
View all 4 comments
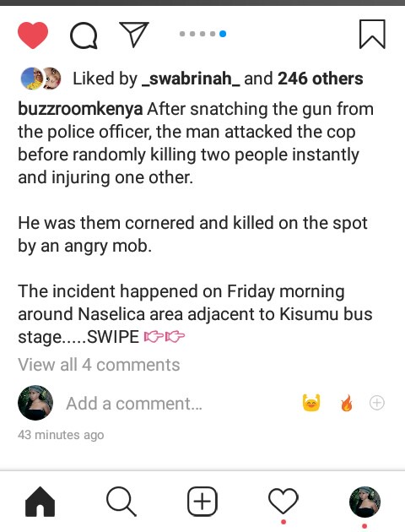99,365
